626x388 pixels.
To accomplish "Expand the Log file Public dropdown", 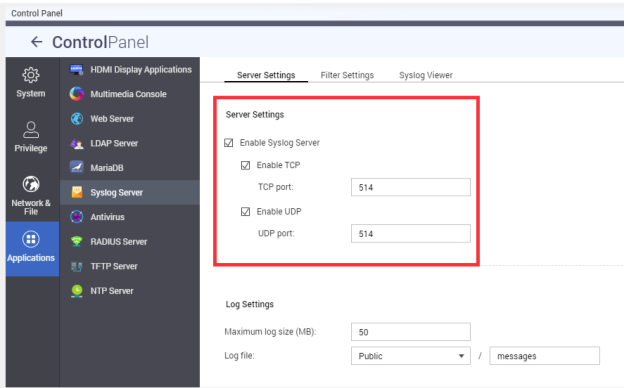I will [410, 356].
